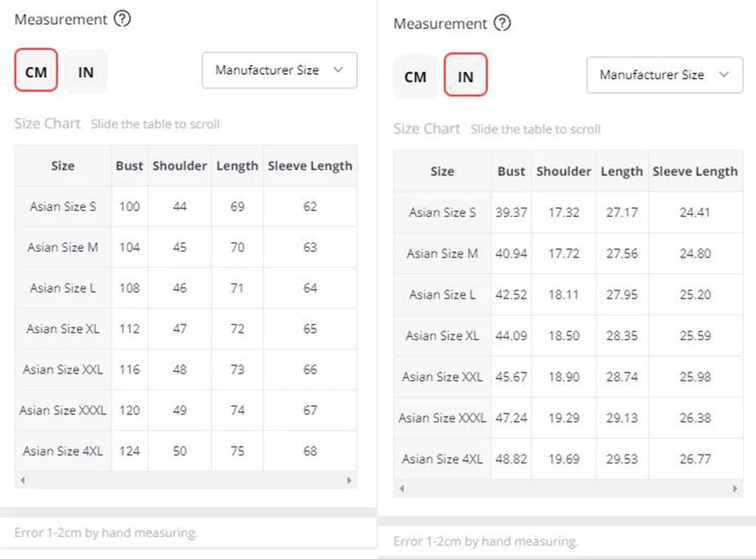Image resolution: width=756 pixels, height=559 pixels.
Task: Open Manufacturer Size dropdown in left panel
Action: pos(279,70)
